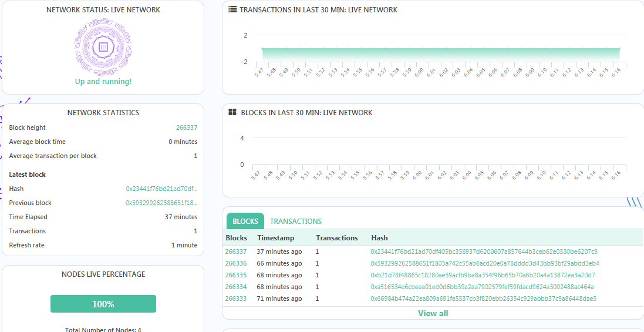The width and height of the screenshot is (644, 332).
Task: Open block 266333 in the blocks table
Action: point(236,299)
